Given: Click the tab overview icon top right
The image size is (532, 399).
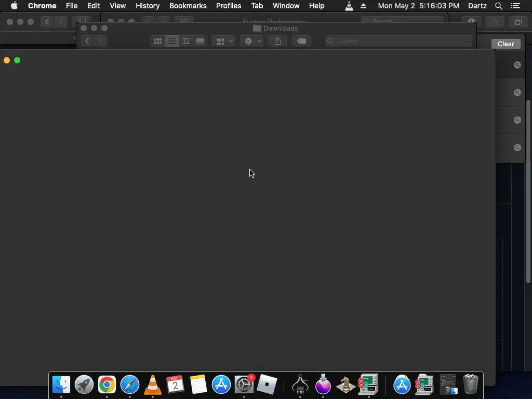Looking at the screenshot, I should pos(518,22).
